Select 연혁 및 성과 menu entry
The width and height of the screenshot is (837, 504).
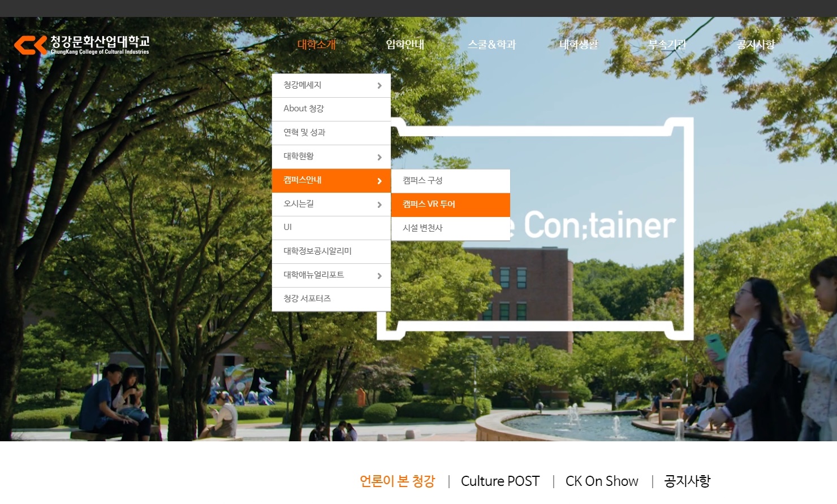[x=331, y=133]
